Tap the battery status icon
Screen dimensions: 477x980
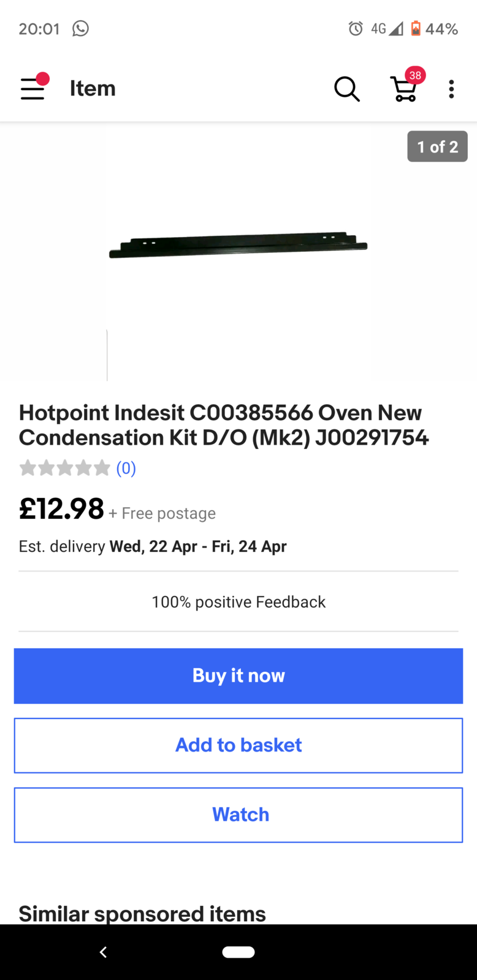(x=416, y=29)
